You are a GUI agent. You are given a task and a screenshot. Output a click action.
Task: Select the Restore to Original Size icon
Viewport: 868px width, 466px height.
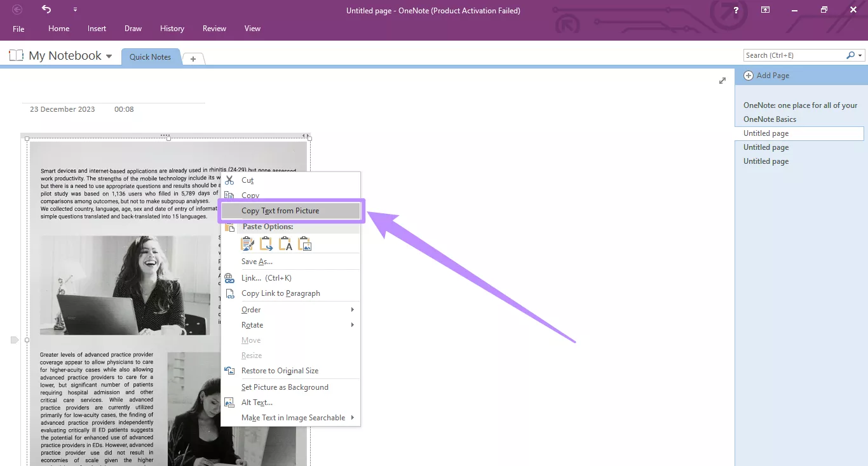[x=229, y=370]
